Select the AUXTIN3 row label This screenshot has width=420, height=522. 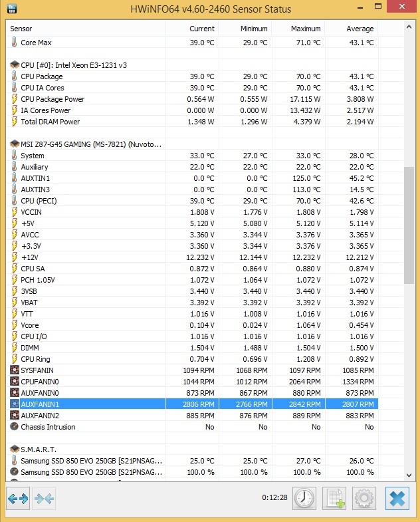pyautogui.click(x=35, y=190)
